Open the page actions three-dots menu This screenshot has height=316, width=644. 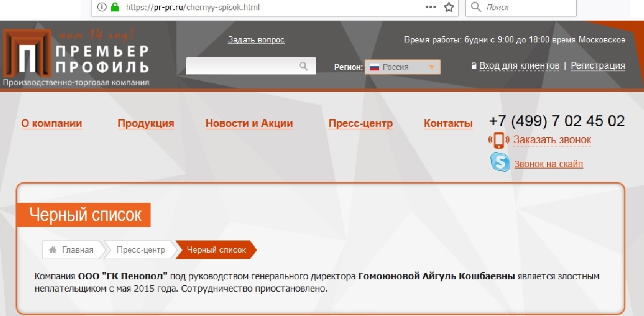coord(430,7)
